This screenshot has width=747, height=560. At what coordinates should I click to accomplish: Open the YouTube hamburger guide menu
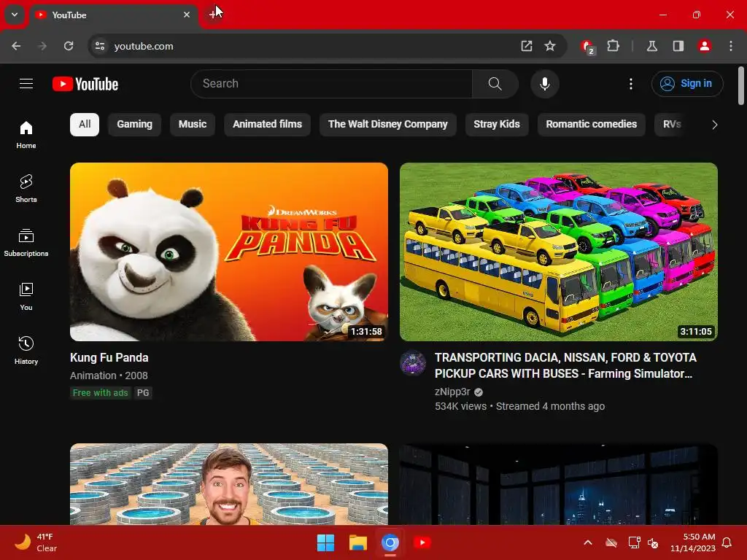(x=26, y=84)
